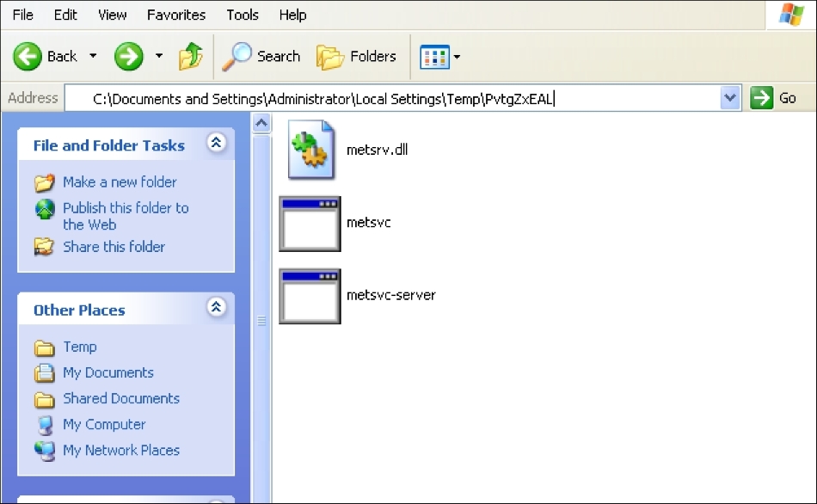Click the Folders button label

pyautogui.click(x=373, y=56)
